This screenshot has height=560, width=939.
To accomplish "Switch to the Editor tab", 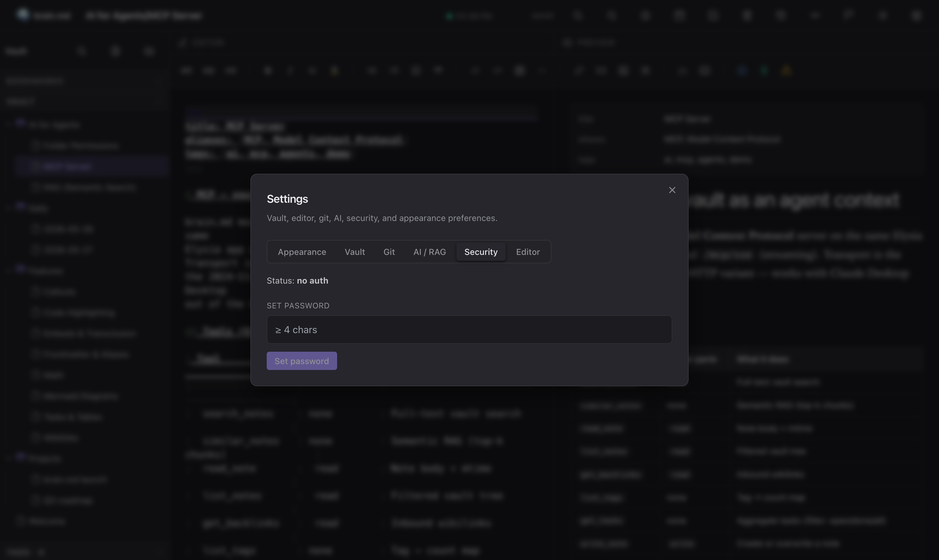I will point(528,252).
